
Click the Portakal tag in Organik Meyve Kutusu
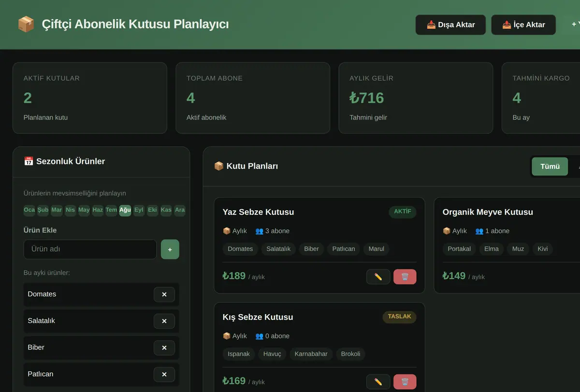(x=459, y=249)
